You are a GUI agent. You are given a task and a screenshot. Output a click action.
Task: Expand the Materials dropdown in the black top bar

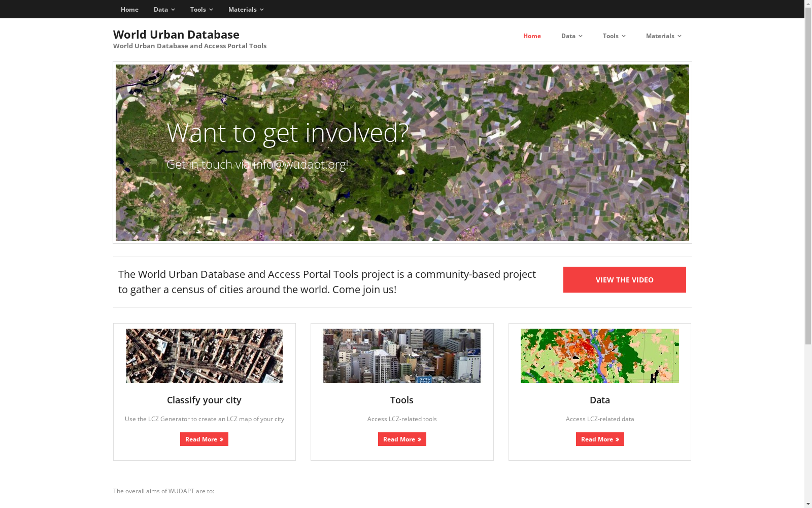246,9
